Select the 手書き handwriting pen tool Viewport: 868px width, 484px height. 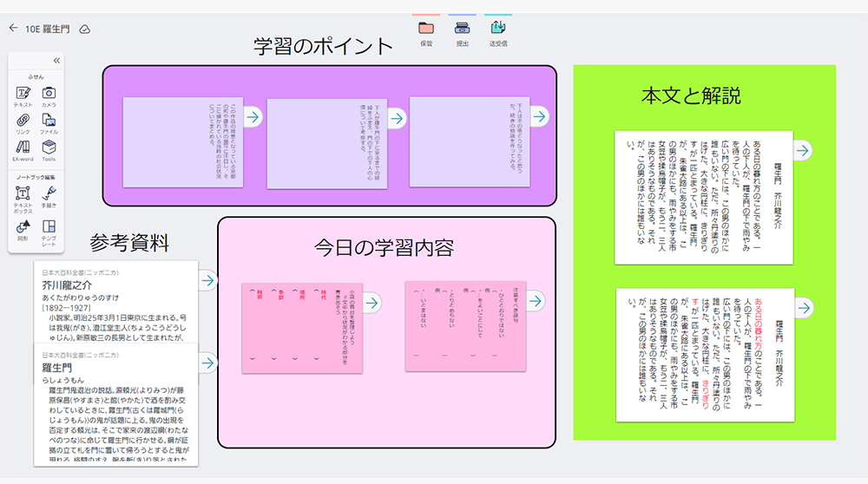click(49, 197)
